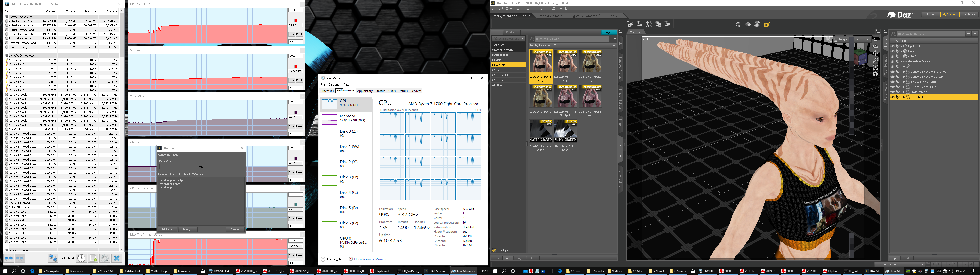Viewport: 980px width, 275px height.
Task: Click the HWiNFO reset clock icon
Action: tap(81, 258)
